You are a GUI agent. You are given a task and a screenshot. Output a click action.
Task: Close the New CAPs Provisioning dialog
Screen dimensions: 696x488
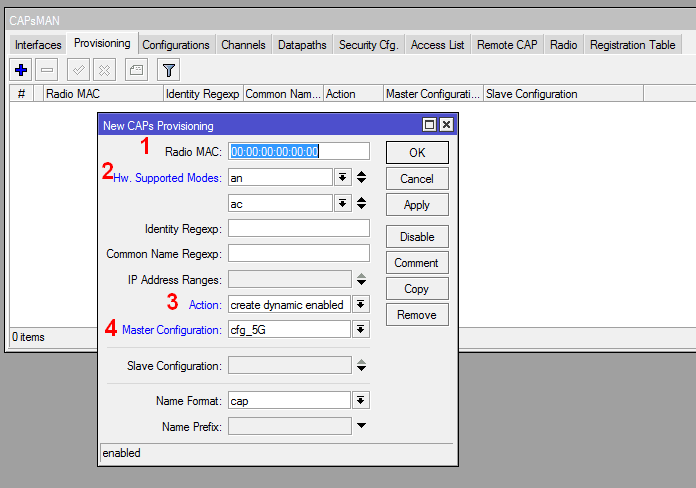[446, 125]
